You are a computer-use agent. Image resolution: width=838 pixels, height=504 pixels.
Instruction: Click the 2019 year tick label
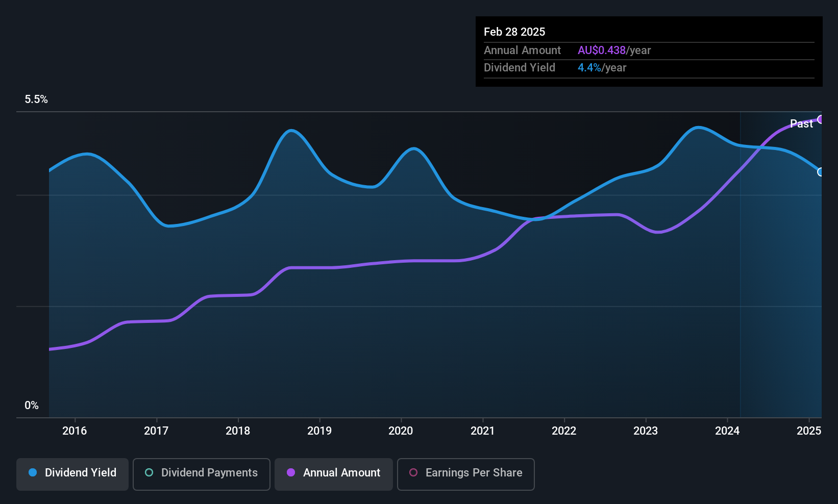[x=319, y=431]
